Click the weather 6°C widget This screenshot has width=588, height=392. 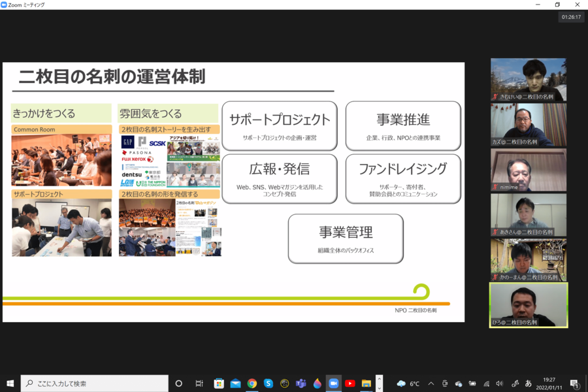408,384
